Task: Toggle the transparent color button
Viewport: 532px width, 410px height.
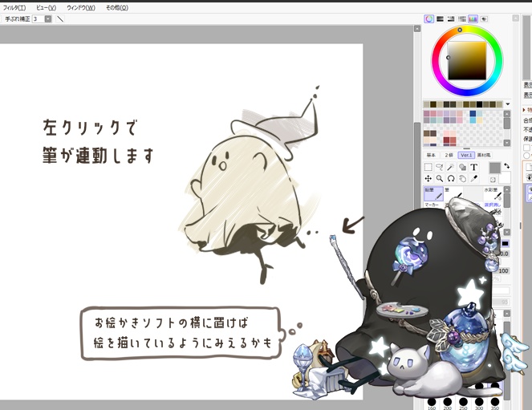Action: click(x=493, y=180)
